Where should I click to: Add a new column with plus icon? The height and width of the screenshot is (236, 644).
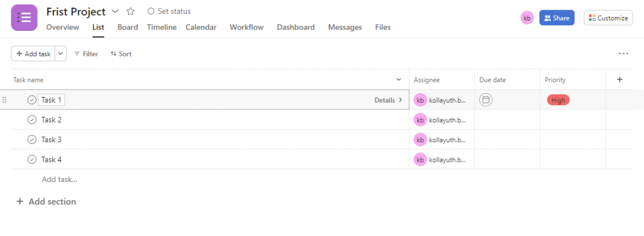[619, 79]
